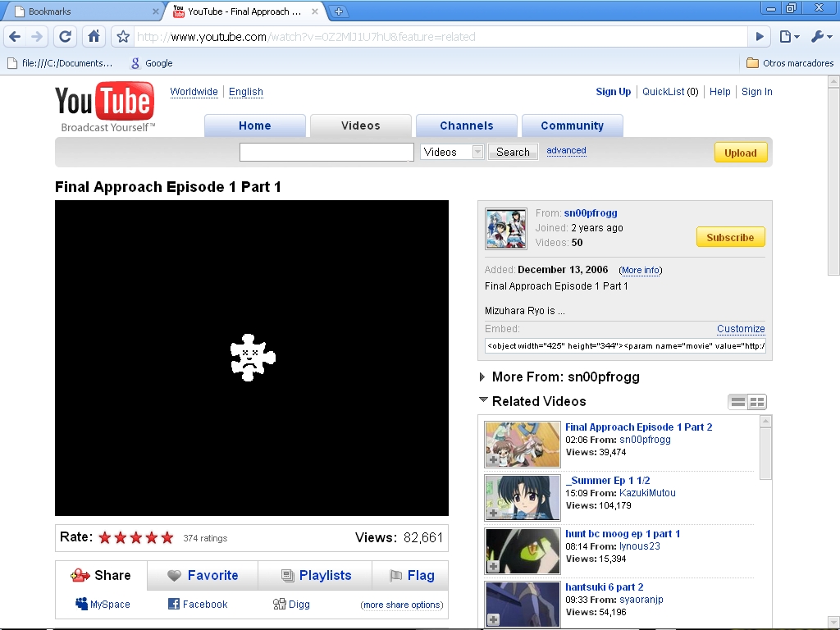Switch to the Home tab
Viewport: 840px width, 630px height.
pyautogui.click(x=255, y=126)
